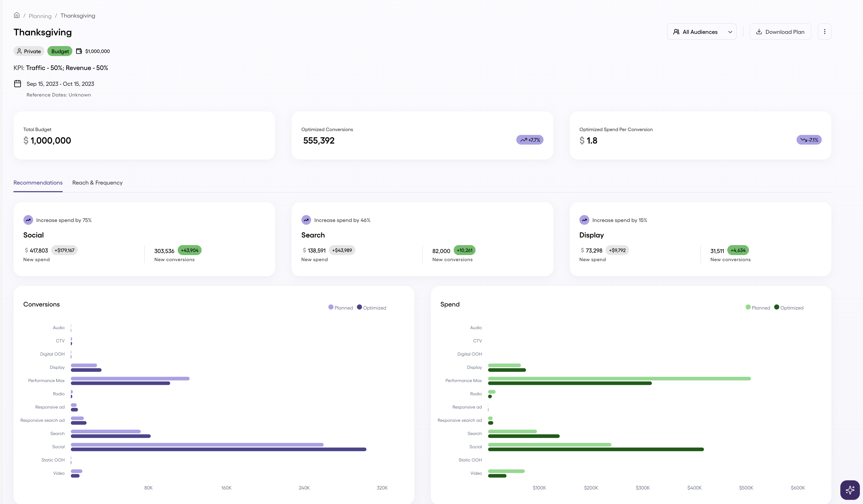
Task: Click the Private visibility badge
Action: [29, 51]
